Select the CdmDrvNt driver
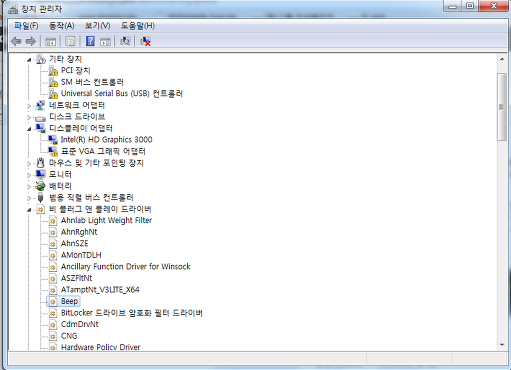This screenshot has height=370, width=511. (x=80, y=324)
